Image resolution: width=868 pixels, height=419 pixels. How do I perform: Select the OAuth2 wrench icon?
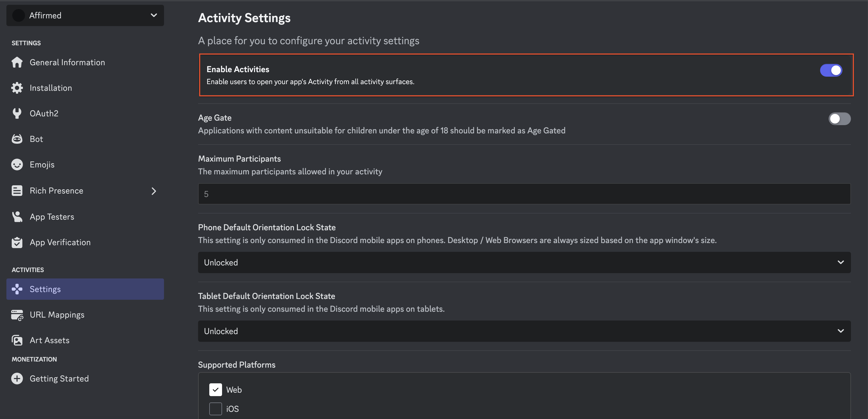point(17,113)
